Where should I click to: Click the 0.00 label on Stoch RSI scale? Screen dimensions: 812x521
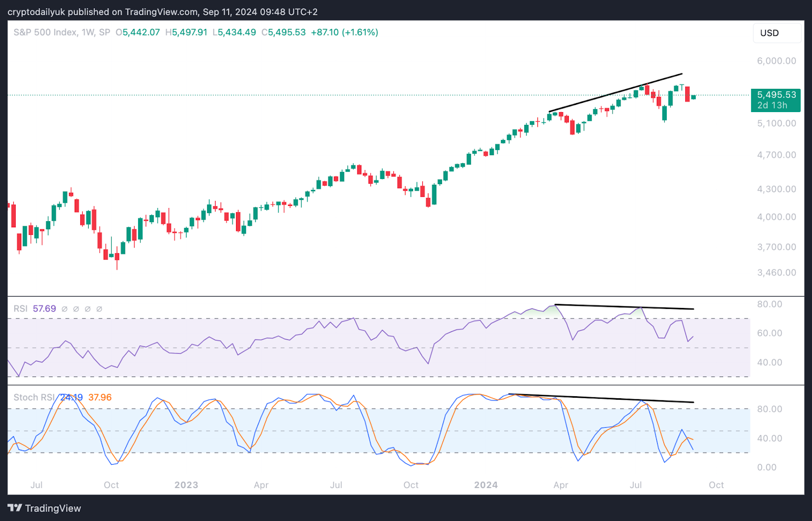click(766, 468)
